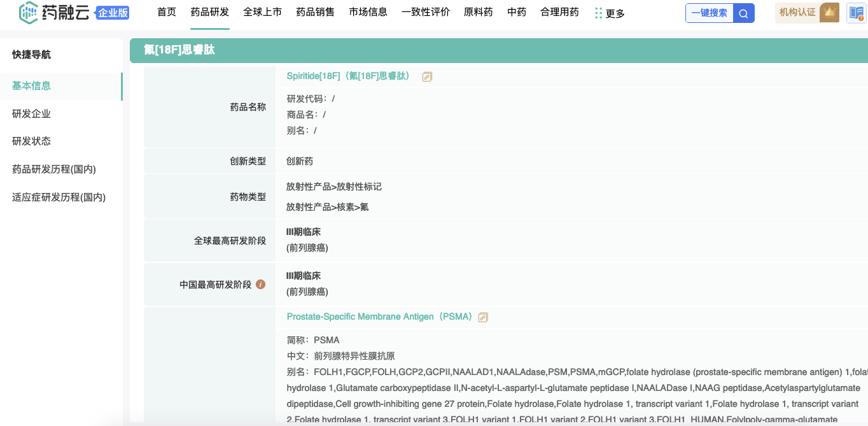Click the 中国最高研发阶段 label

[x=216, y=285]
